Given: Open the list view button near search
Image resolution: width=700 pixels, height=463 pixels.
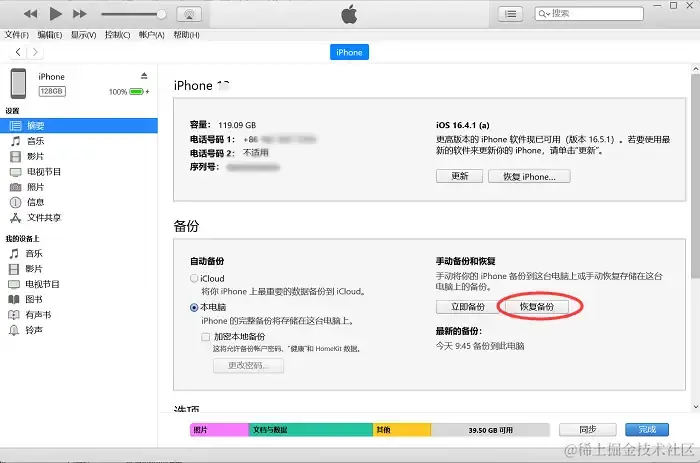Looking at the screenshot, I should pos(510,14).
